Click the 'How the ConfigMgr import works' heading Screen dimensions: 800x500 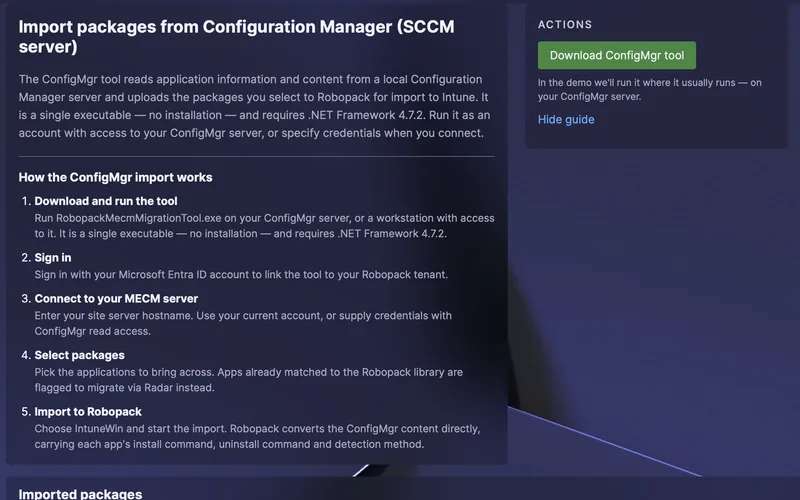click(x=115, y=178)
